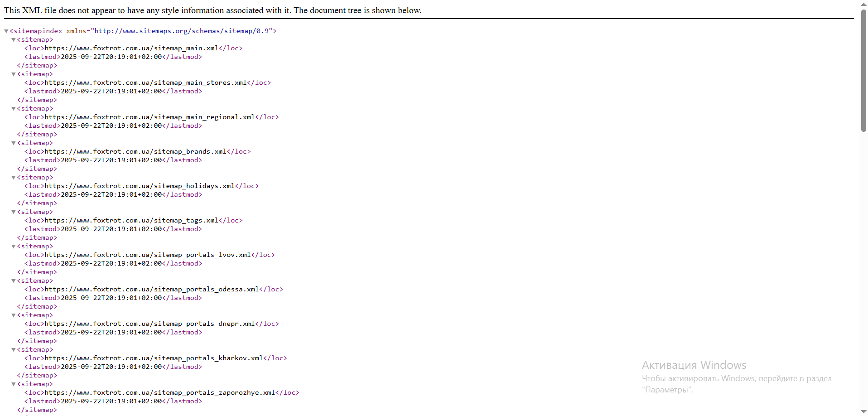Click the sitemap_tags.xml URL text

131,220
